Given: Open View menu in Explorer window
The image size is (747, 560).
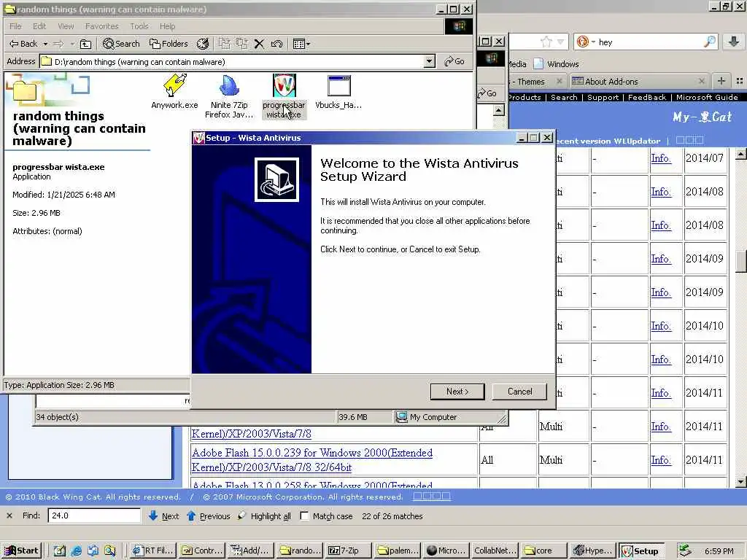Looking at the screenshot, I should 66,26.
